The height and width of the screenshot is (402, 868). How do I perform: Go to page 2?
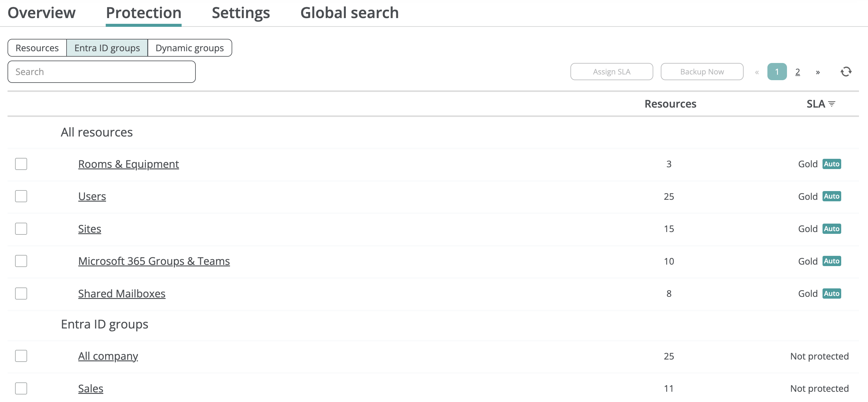(797, 72)
